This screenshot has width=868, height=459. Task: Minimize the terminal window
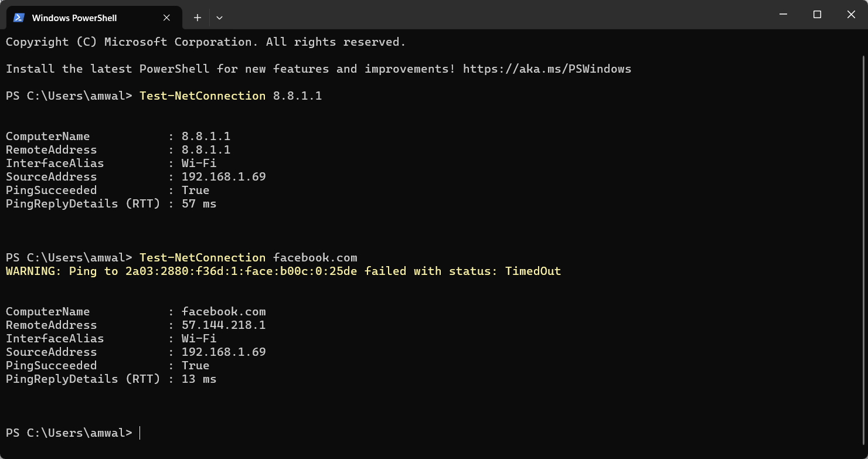tap(783, 15)
